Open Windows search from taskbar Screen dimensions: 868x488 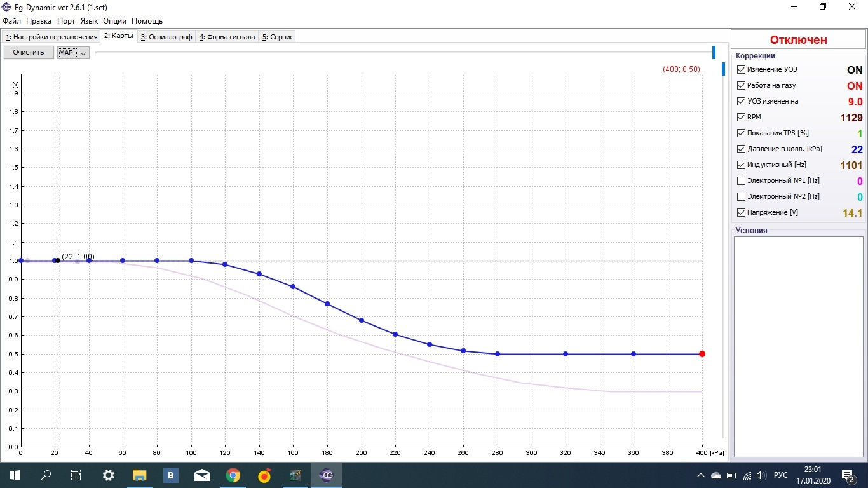(46, 475)
